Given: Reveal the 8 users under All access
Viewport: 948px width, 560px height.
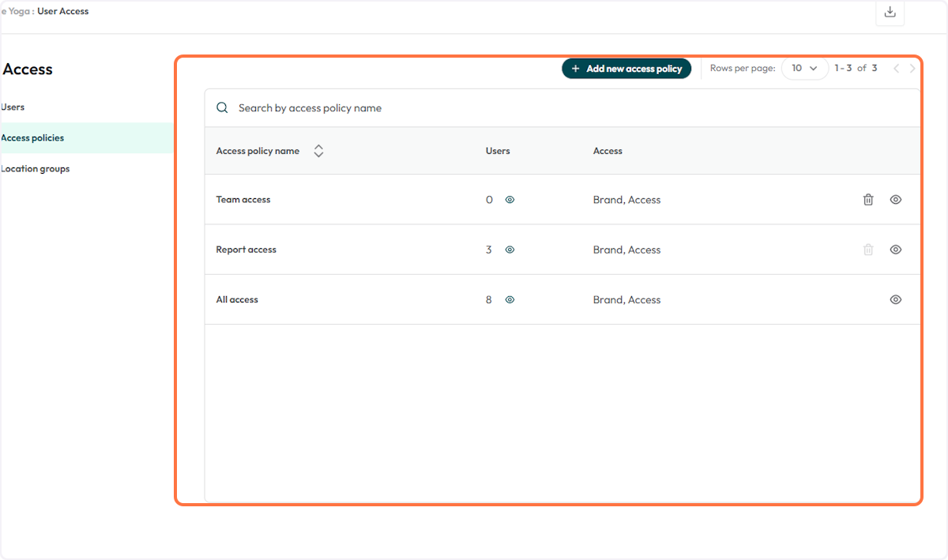Looking at the screenshot, I should click(x=510, y=299).
